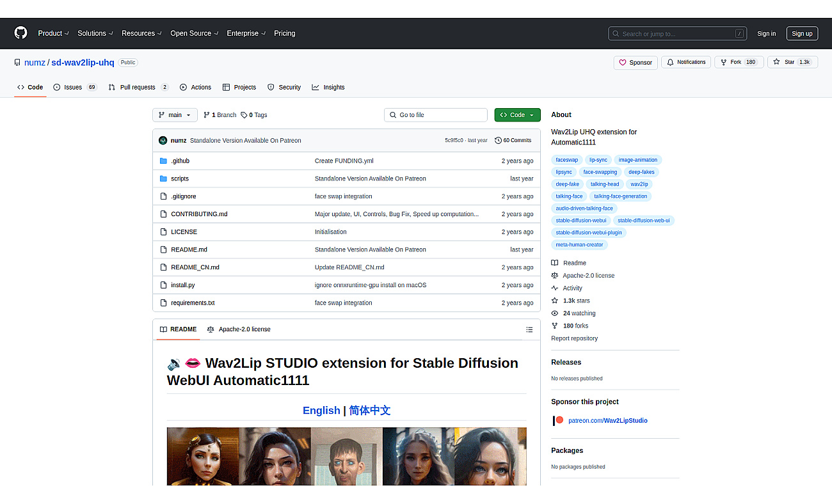This screenshot has width=832, height=504.
Task: Click the image-animation topic tag
Action: (x=638, y=160)
